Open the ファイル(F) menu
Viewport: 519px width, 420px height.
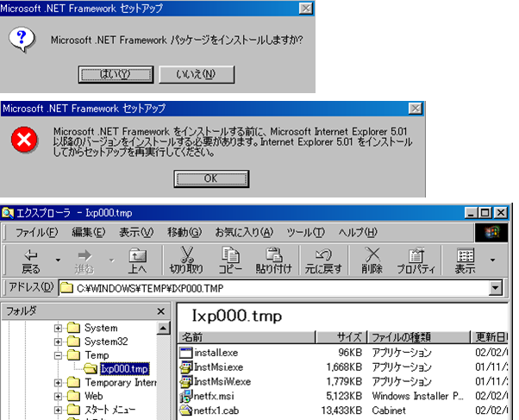click(36, 233)
